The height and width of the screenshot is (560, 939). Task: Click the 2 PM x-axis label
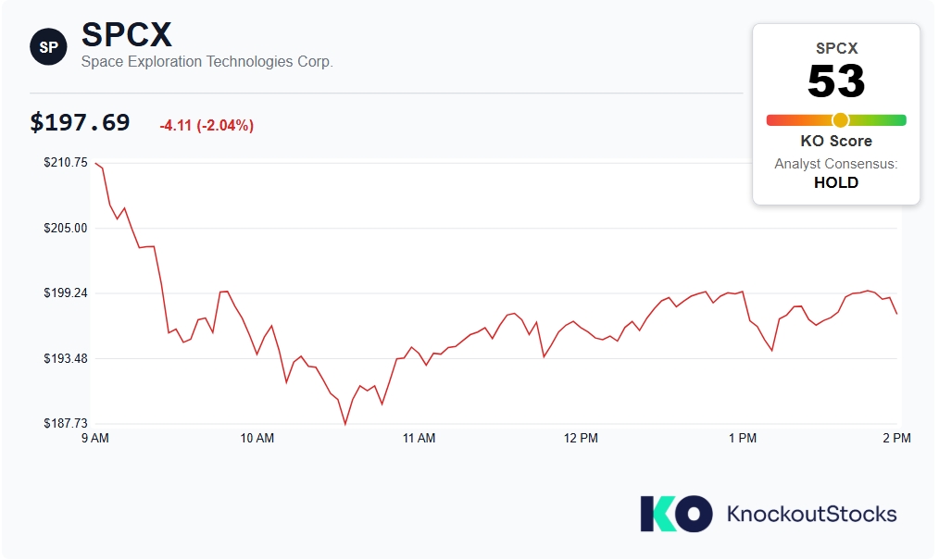pyautogui.click(x=896, y=438)
